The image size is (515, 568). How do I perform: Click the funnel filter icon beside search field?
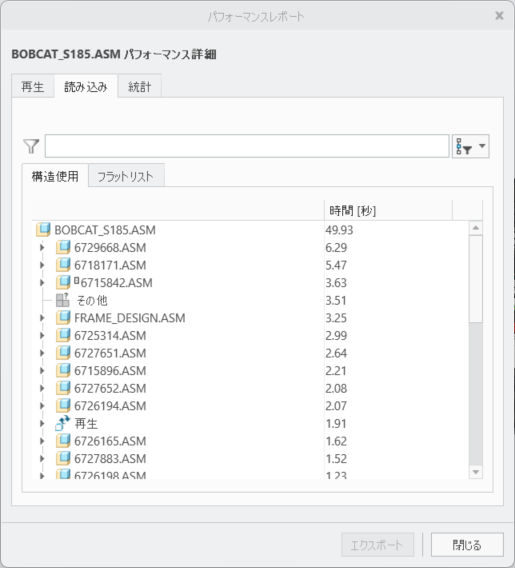[31, 146]
